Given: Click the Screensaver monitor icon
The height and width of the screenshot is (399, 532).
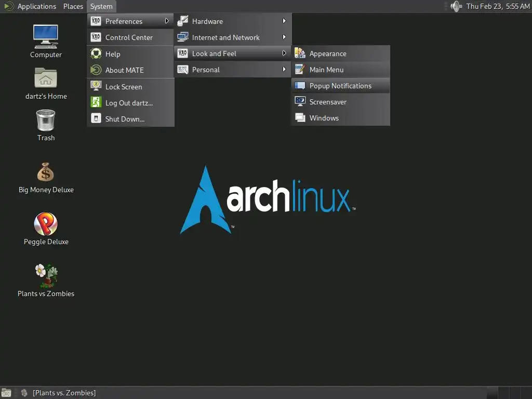Looking at the screenshot, I should 300,101.
